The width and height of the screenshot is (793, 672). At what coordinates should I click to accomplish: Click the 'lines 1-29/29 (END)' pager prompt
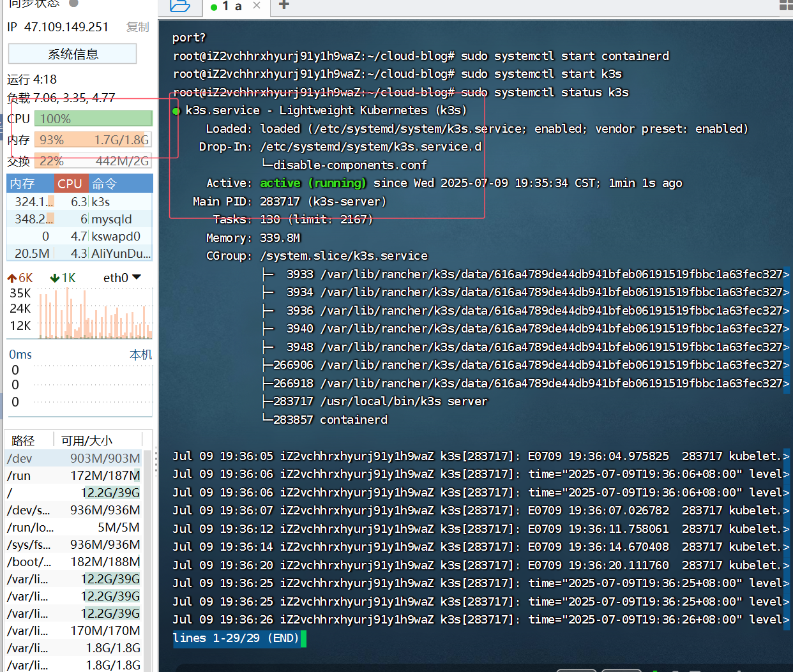tap(236, 638)
